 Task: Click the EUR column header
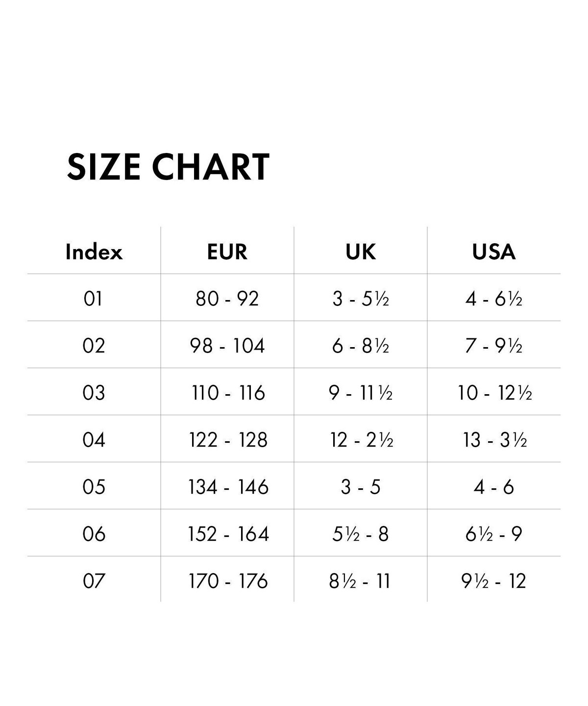(x=227, y=252)
